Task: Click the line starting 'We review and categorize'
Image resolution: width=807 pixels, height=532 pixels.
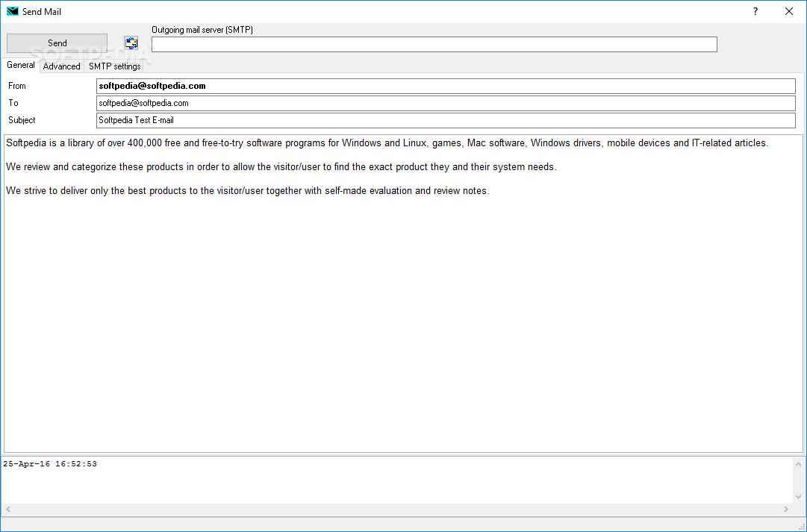Action: [x=281, y=166]
